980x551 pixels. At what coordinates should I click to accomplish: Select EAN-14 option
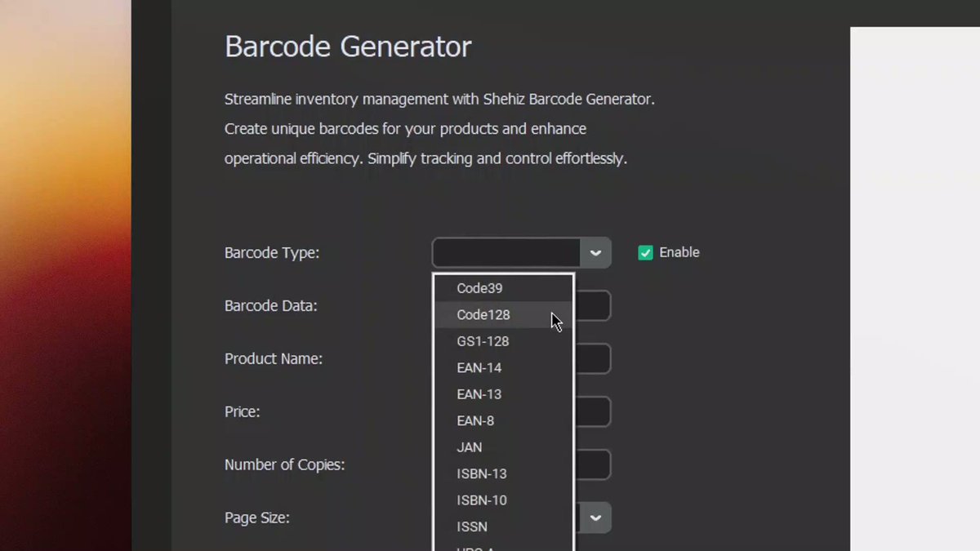click(x=503, y=368)
